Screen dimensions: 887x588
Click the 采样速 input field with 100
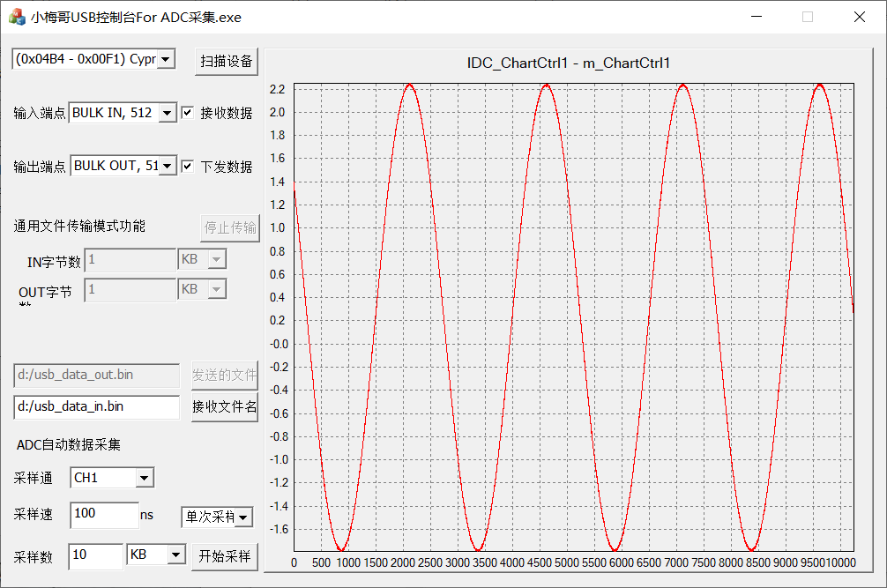104,514
